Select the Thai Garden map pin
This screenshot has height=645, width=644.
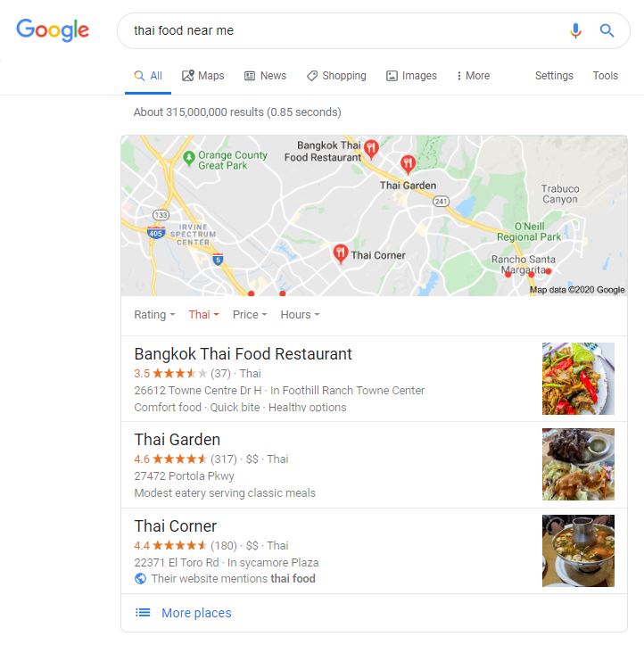pos(408,164)
